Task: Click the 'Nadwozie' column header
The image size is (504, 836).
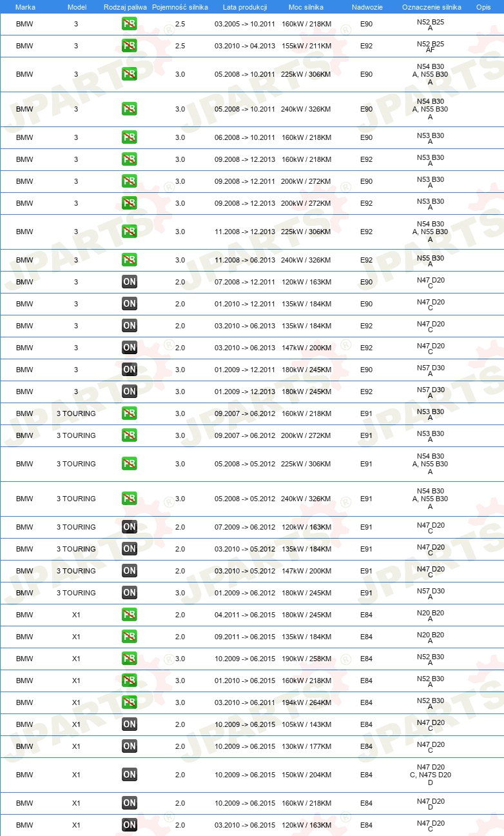Action: 366,7
